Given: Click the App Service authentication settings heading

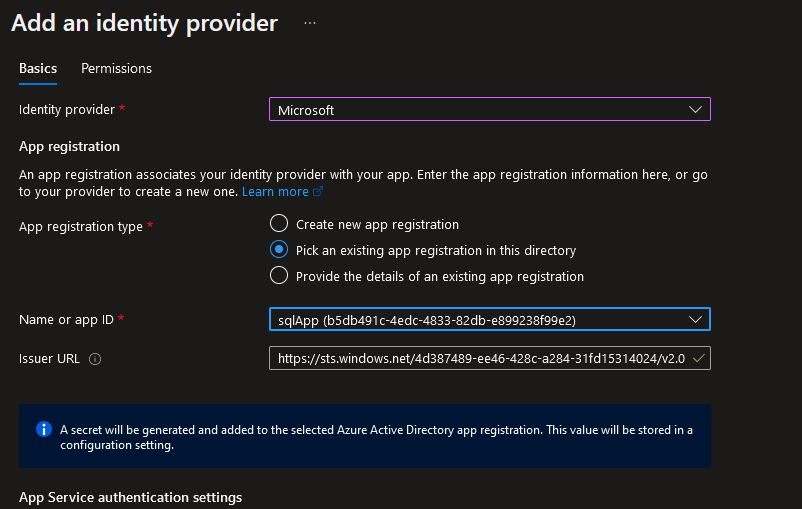Looking at the screenshot, I should coord(130,497).
